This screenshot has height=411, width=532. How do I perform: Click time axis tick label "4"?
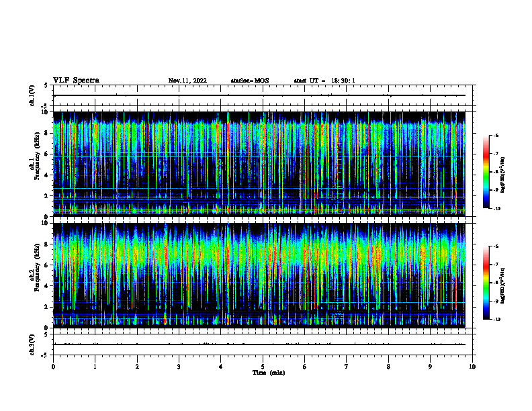[x=221, y=367]
